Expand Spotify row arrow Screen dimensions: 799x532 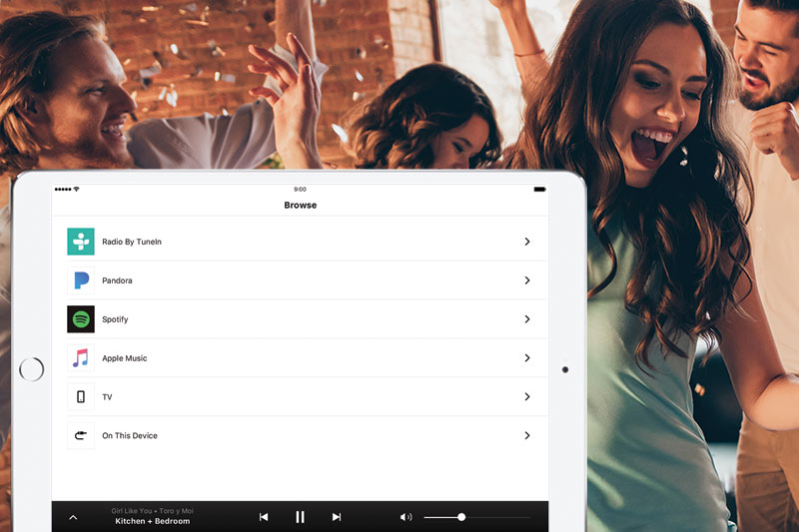tap(527, 319)
